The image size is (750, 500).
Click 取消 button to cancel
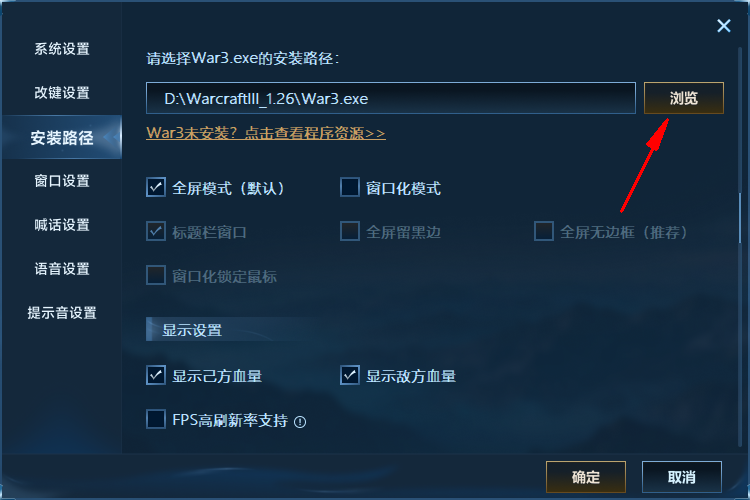tap(682, 477)
